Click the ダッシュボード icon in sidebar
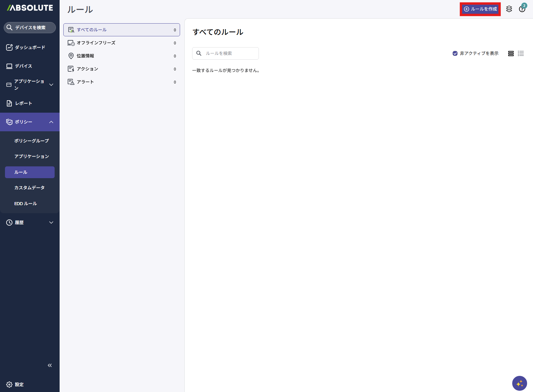The width and height of the screenshot is (533, 392). [x=9, y=47]
